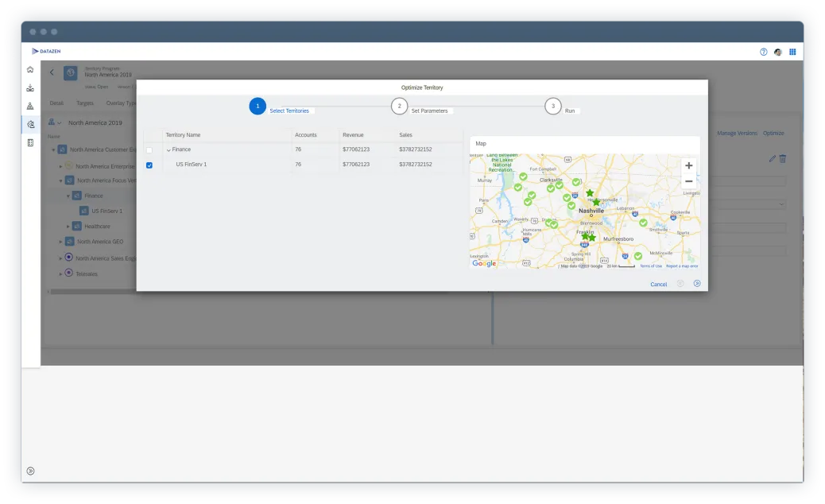This screenshot has width=825, height=504.
Task: Collapse the North America Focus Vertical node
Action: tap(61, 180)
